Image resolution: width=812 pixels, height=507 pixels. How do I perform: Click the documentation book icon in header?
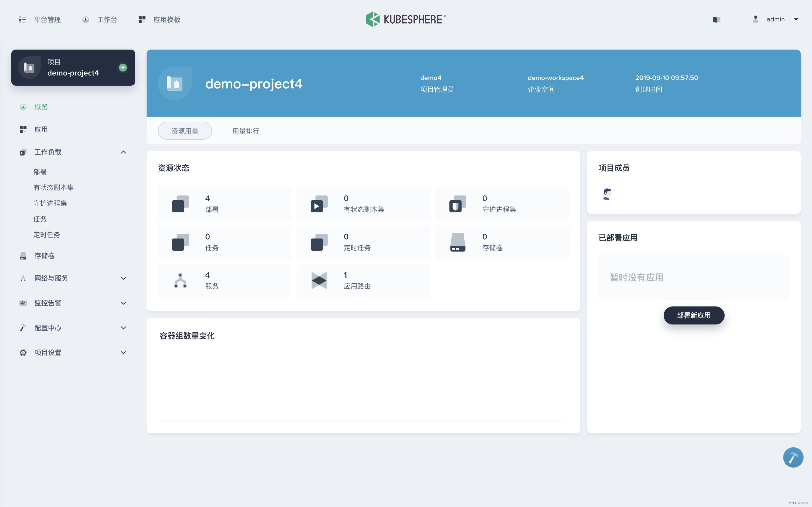pos(716,20)
